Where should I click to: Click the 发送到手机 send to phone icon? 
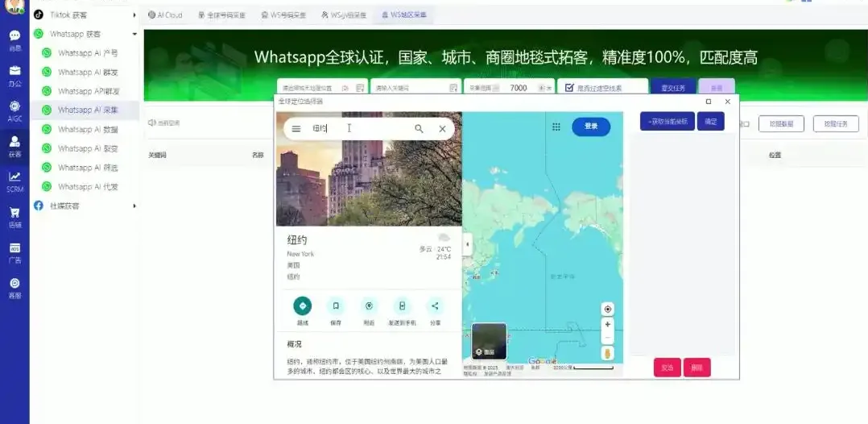pyautogui.click(x=403, y=306)
